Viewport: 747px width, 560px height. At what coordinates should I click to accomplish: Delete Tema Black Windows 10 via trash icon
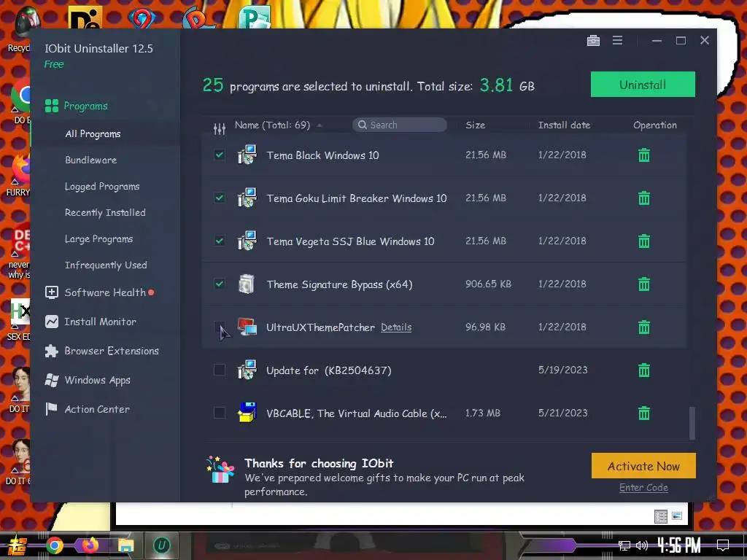click(x=644, y=155)
